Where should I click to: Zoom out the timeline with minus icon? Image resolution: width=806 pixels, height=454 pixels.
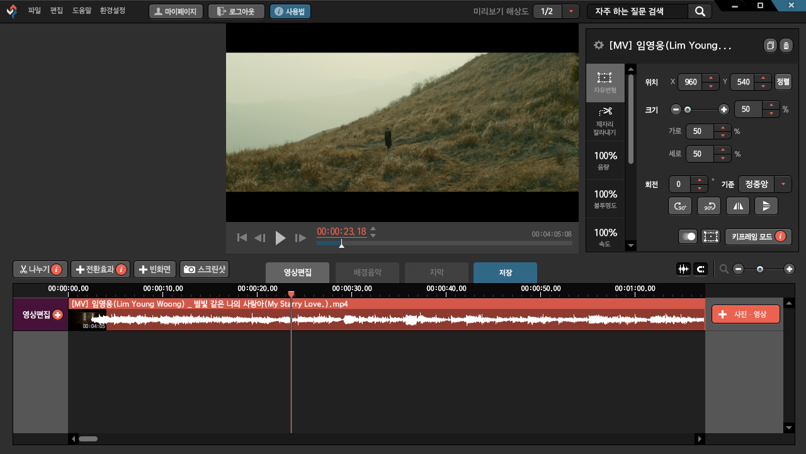[738, 269]
